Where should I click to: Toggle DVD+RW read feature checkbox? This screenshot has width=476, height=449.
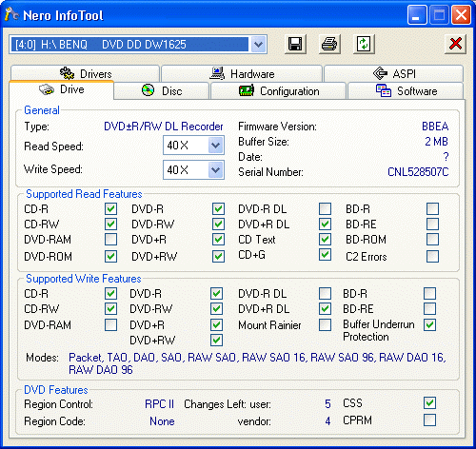click(x=218, y=256)
